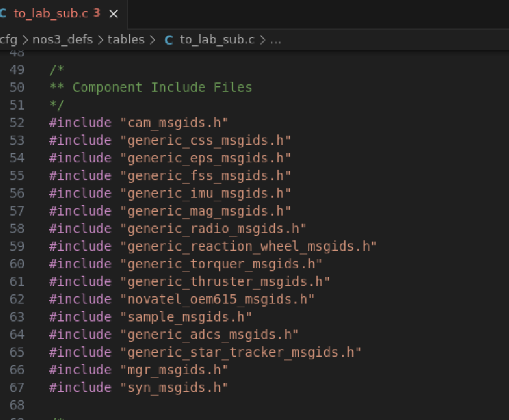Click the C file icon in tab

(3, 13)
